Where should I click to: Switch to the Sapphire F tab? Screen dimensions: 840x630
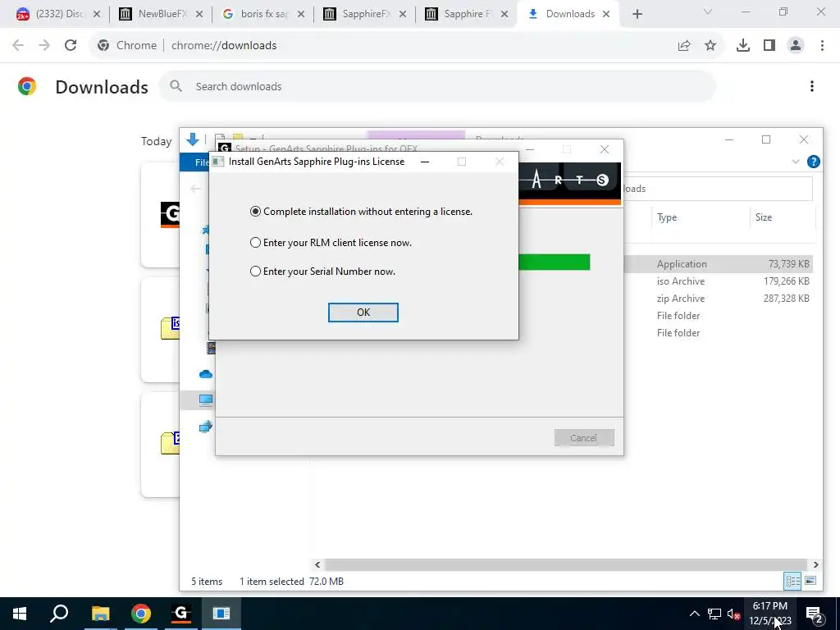[x=466, y=14]
